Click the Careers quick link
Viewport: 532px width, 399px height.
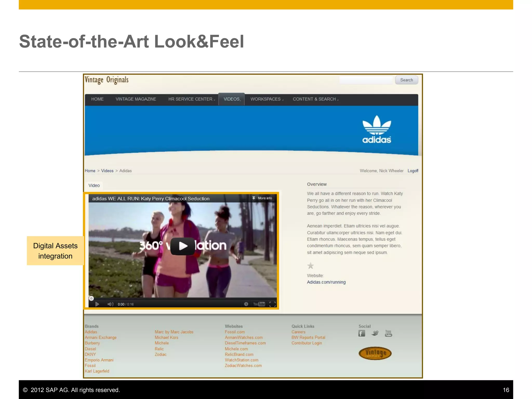[x=298, y=332]
